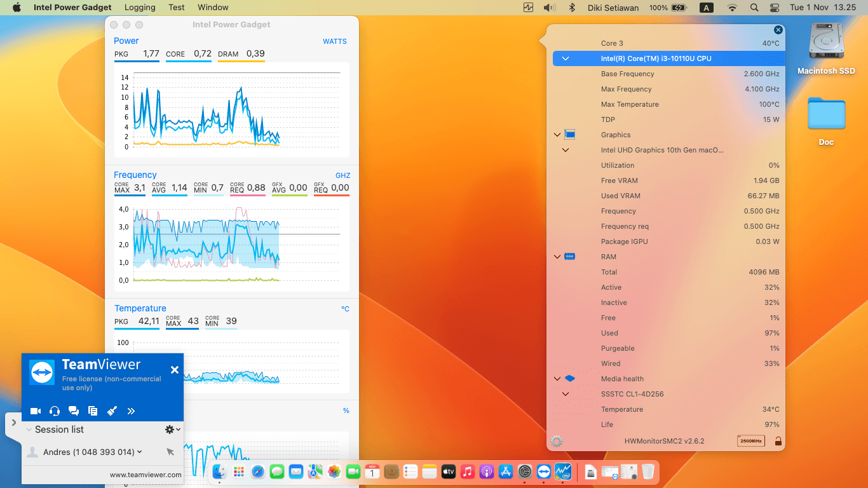The image size is (868, 488).
Task: Select the Package IGPU row
Action: coord(666,241)
